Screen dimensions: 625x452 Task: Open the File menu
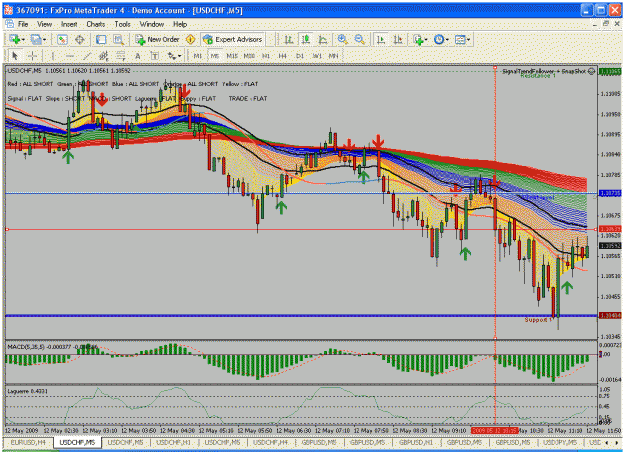(x=23, y=24)
